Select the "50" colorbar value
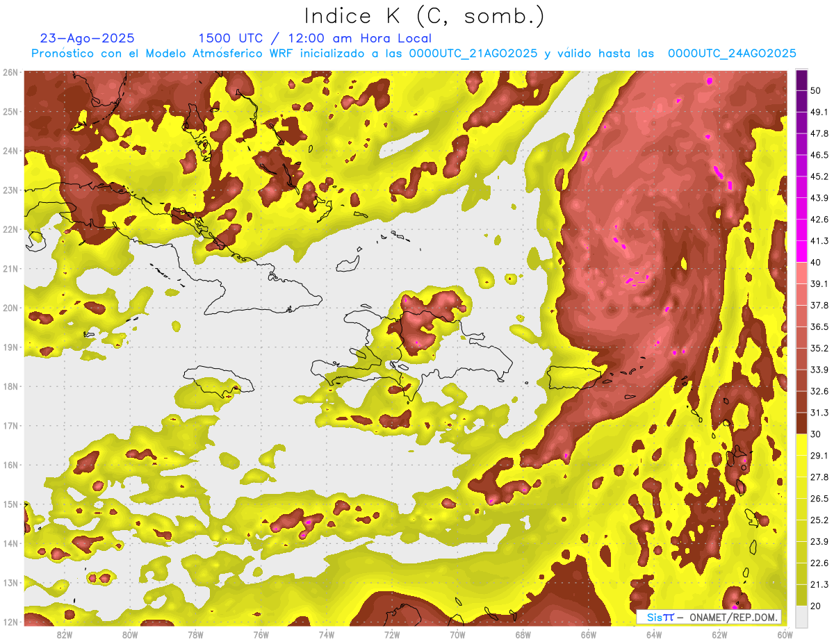834x644 pixels. pyautogui.click(x=817, y=91)
